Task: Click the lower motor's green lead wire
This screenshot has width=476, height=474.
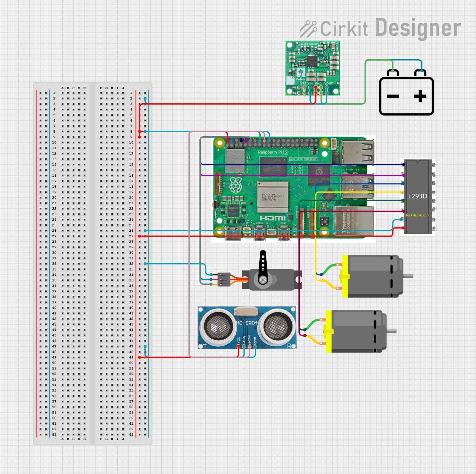Action: 313,324
